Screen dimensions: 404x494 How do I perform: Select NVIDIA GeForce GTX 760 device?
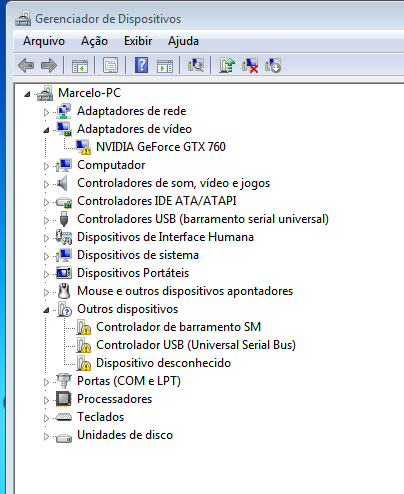(x=161, y=147)
